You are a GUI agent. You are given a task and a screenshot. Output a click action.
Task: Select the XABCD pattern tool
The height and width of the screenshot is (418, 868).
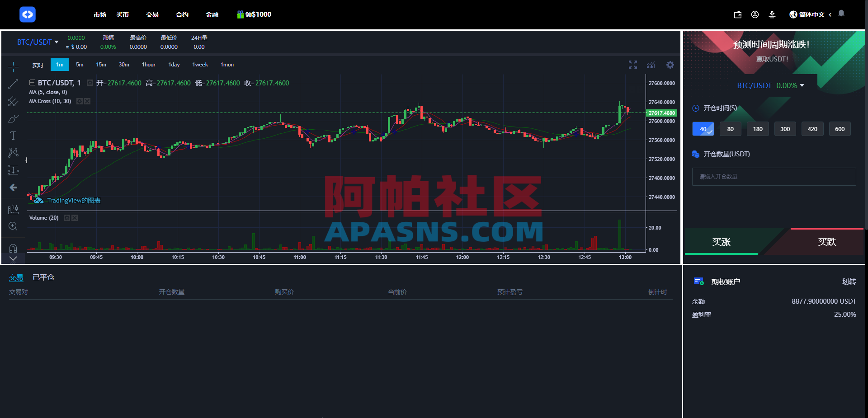tap(13, 153)
